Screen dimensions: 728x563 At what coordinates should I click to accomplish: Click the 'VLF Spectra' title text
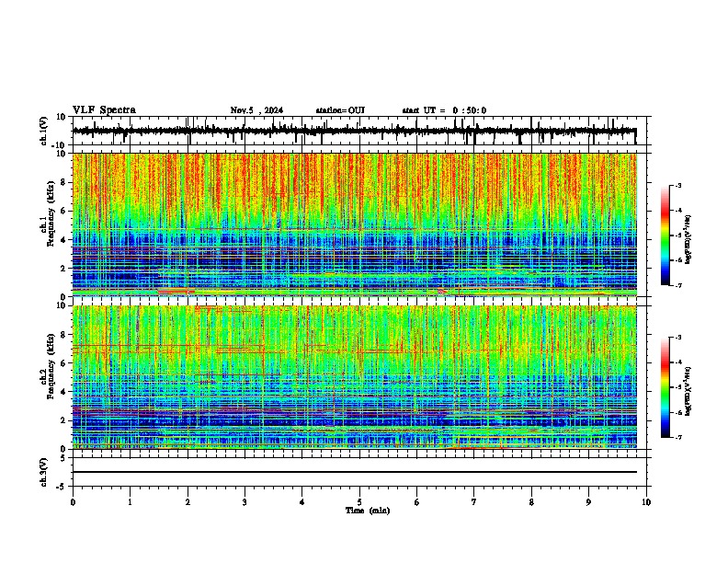[x=104, y=110]
